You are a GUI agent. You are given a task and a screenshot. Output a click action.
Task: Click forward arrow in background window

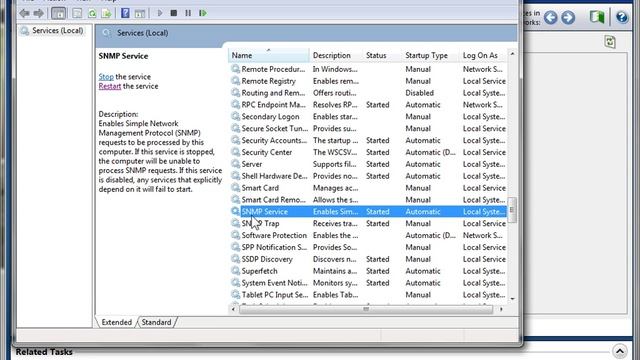click(x=568, y=17)
